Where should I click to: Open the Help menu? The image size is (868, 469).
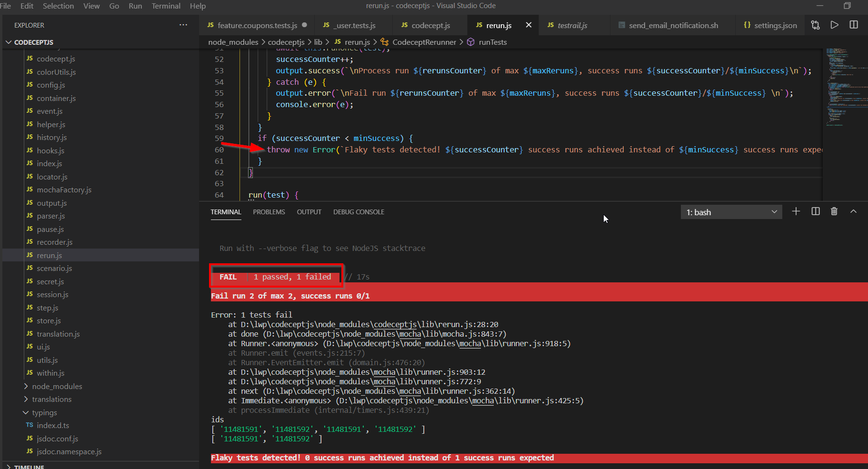tap(198, 6)
